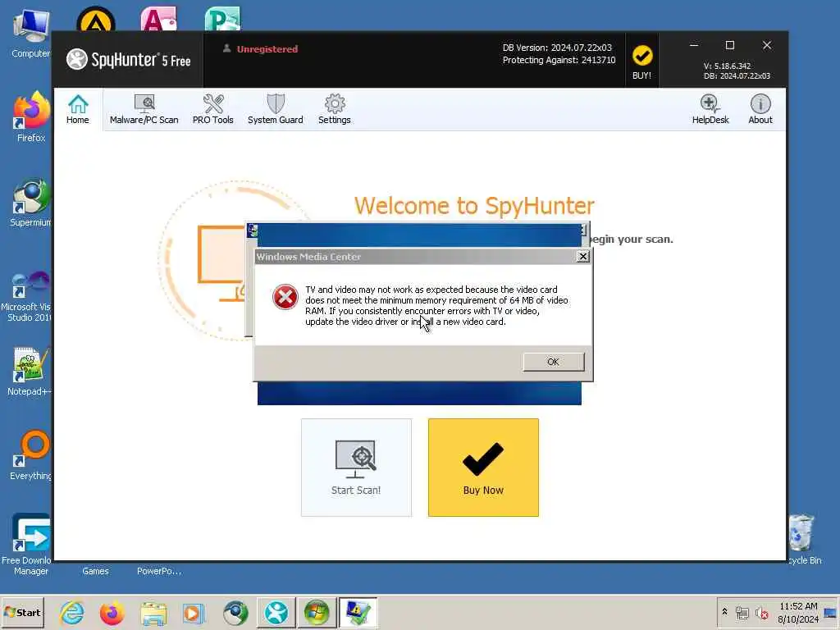This screenshot has height=630, width=840.
Task: Open Supermium from the taskbar
Action: pyautogui.click(x=235, y=613)
